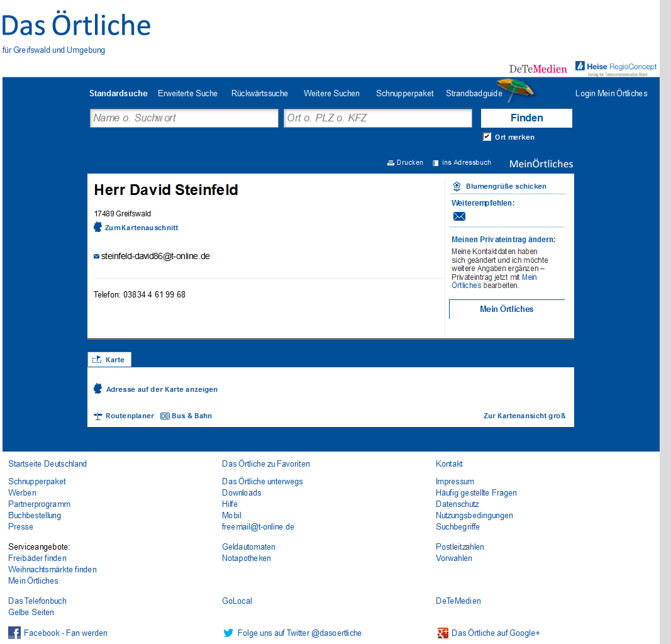Open Rückwärtssuche

pos(259,93)
